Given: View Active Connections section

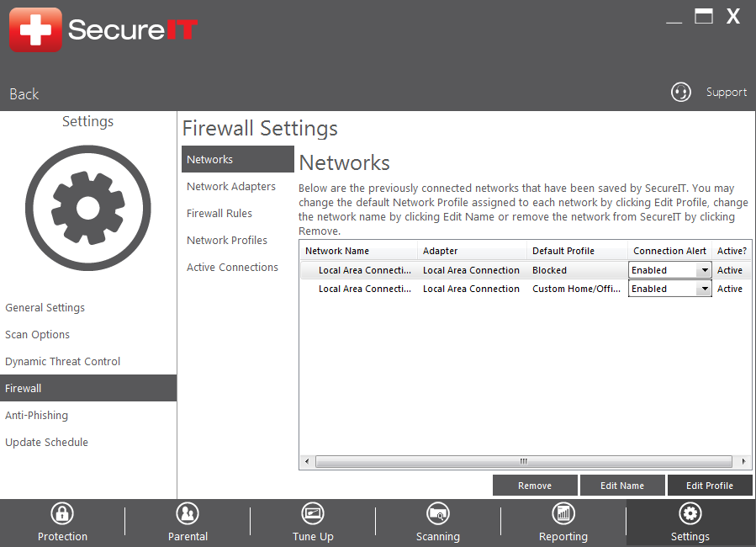Looking at the screenshot, I should pos(232,268).
